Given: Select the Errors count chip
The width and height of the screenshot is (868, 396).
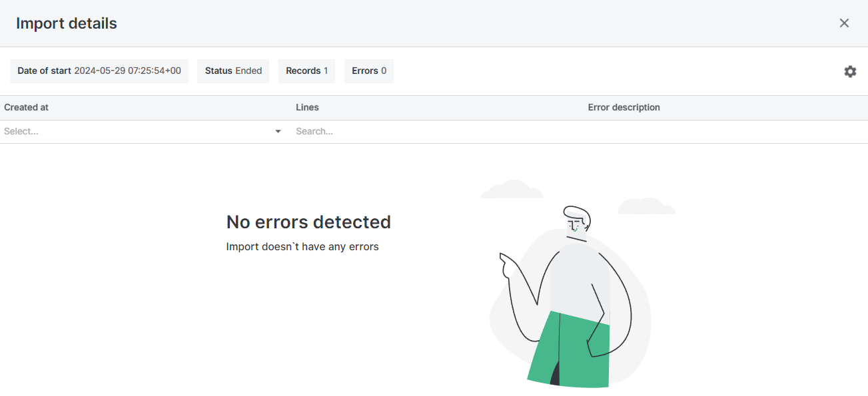Looking at the screenshot, I should point(369,71).
